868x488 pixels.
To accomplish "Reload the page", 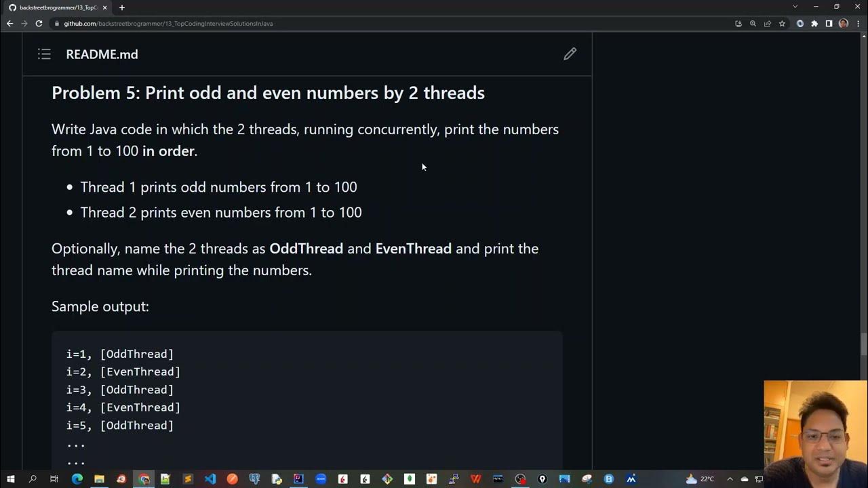I will tap(39, 24).
